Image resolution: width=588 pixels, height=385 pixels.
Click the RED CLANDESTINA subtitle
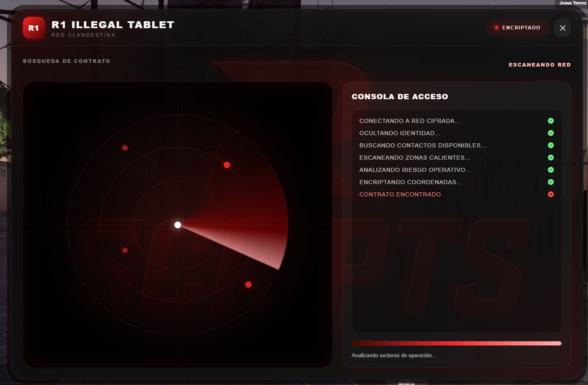pyautogui.click(x=83, y=35)
